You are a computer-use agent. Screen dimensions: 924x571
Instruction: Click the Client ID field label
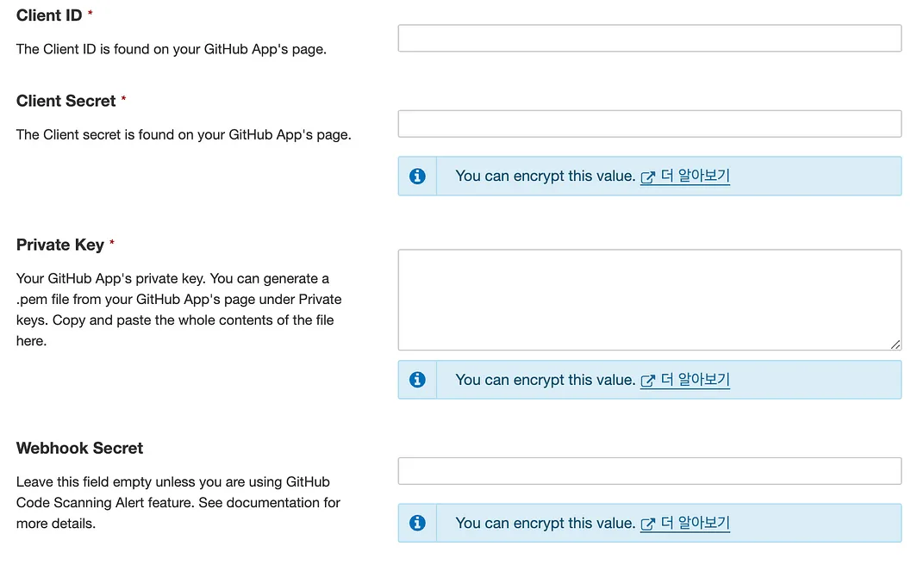click(50, 16)
